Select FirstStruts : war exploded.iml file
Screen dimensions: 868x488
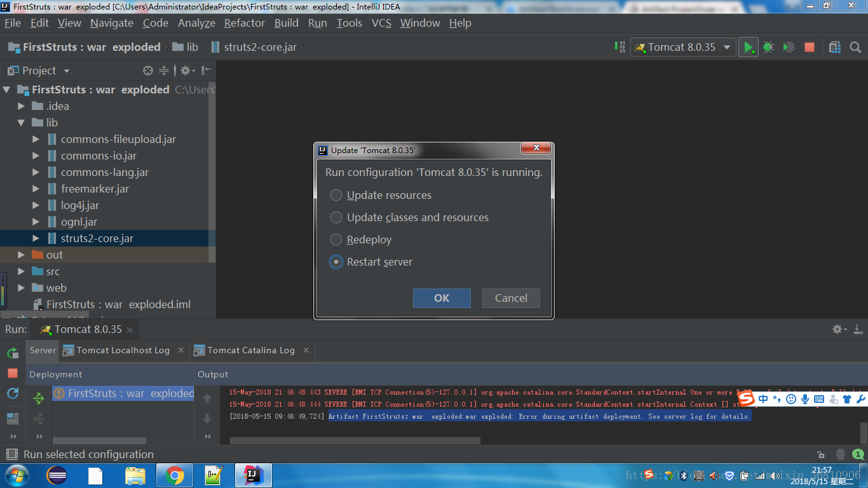click(118, 304)
